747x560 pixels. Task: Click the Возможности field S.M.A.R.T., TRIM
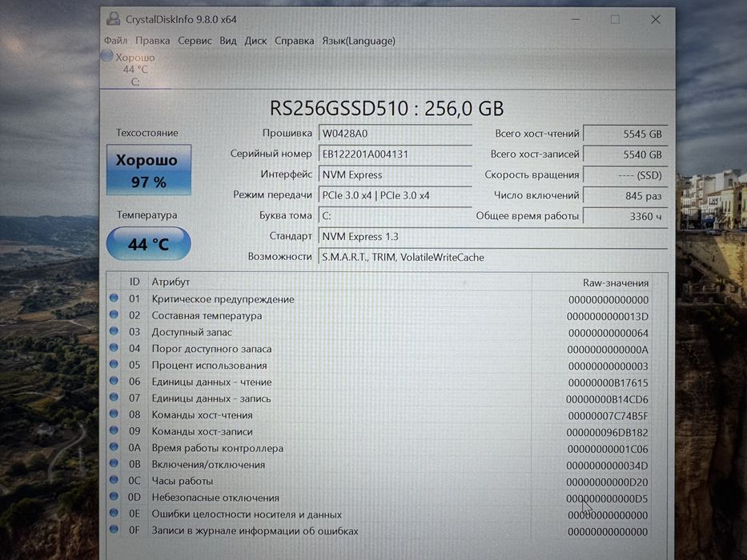(493, 257)
